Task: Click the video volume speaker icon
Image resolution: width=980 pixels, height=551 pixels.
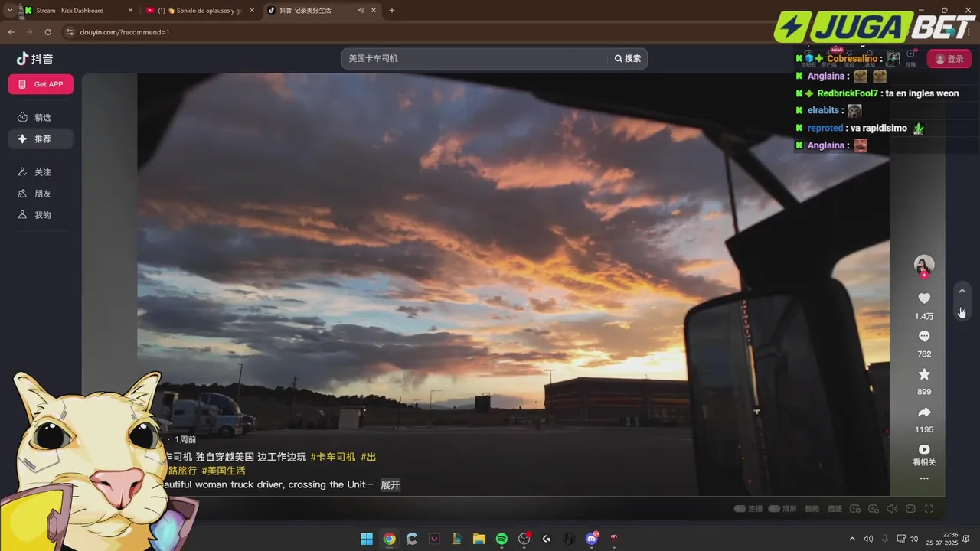Action: (892, 509)
